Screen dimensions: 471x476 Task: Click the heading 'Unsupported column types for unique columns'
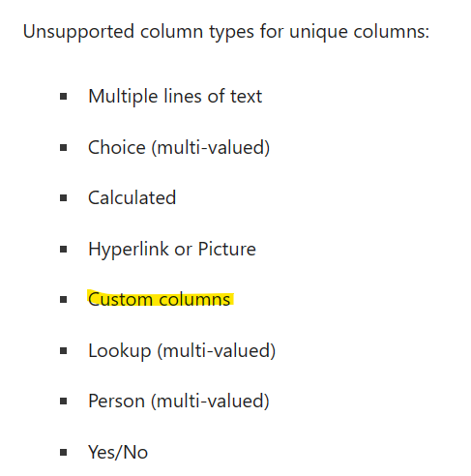click(226, 32)
